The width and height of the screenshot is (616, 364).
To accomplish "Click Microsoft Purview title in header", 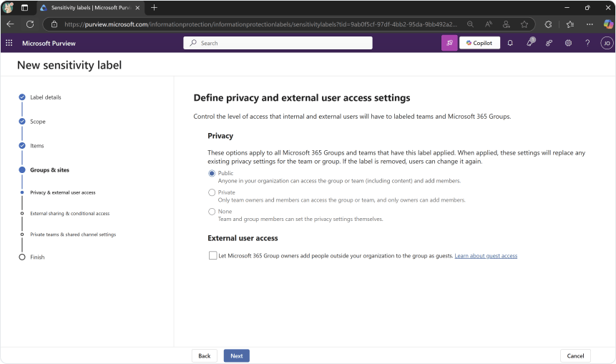I will [x=49, y=43].
